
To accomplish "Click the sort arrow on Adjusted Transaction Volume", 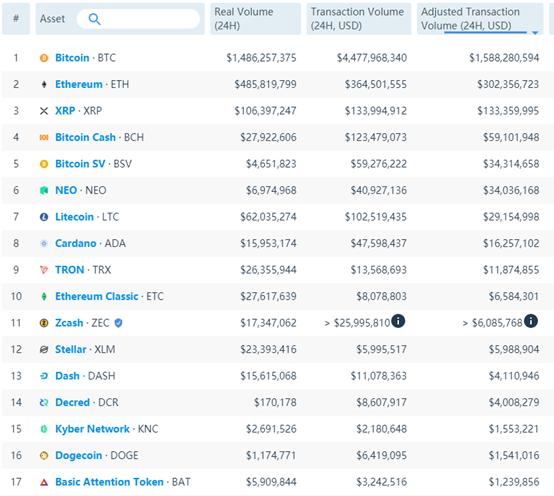I will point(535,32).
